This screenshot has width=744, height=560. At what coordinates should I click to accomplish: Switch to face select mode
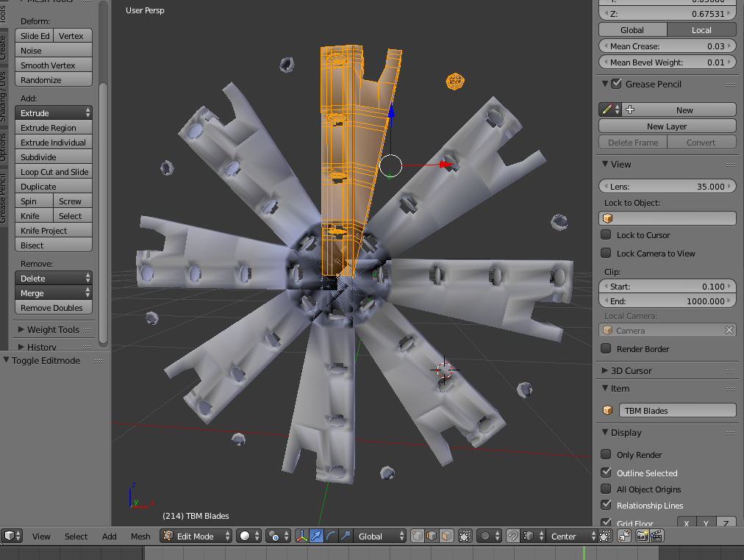click(446, 536)
